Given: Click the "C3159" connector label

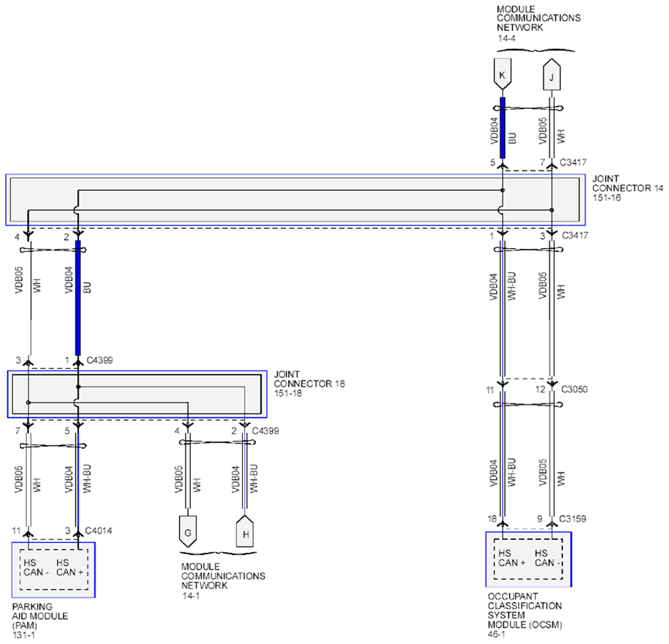Looking at the screenshot, I should pos(573,519).
